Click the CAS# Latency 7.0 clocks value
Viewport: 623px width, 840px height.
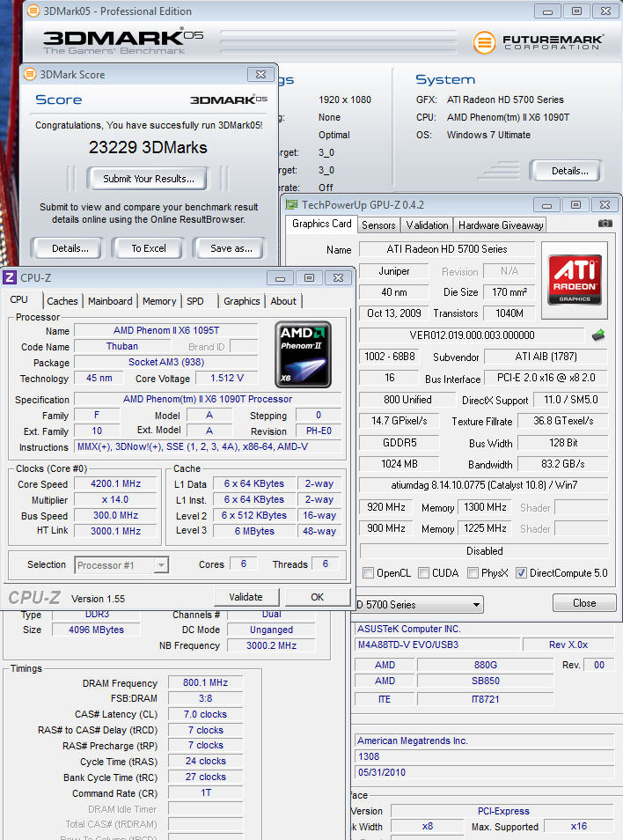point(205,714)
